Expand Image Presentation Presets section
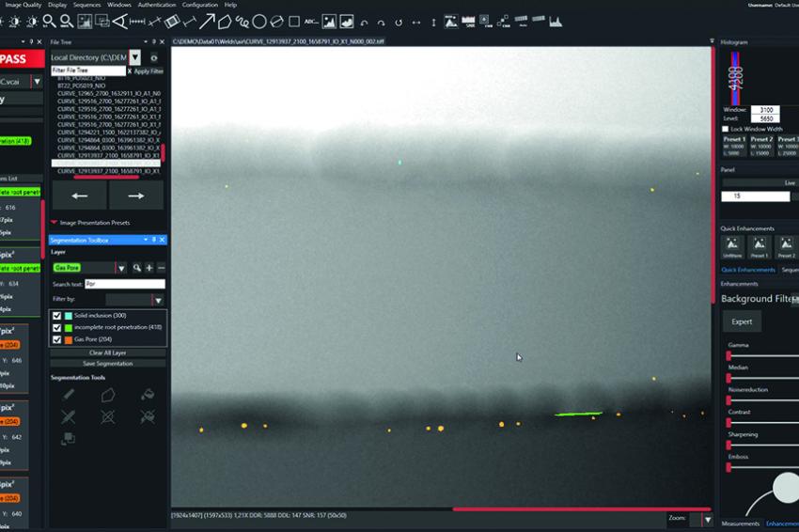This screenshot has width=799, height=532. (54, 222)
